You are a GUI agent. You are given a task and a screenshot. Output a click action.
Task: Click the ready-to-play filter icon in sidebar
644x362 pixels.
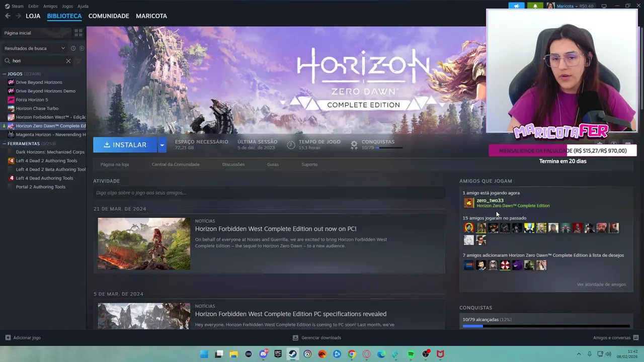pos(82,48)
